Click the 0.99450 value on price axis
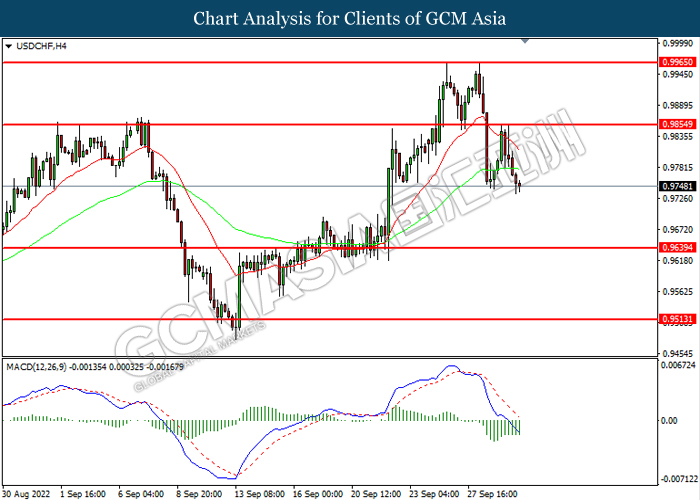Screen dimensions: 700x500 678,74
